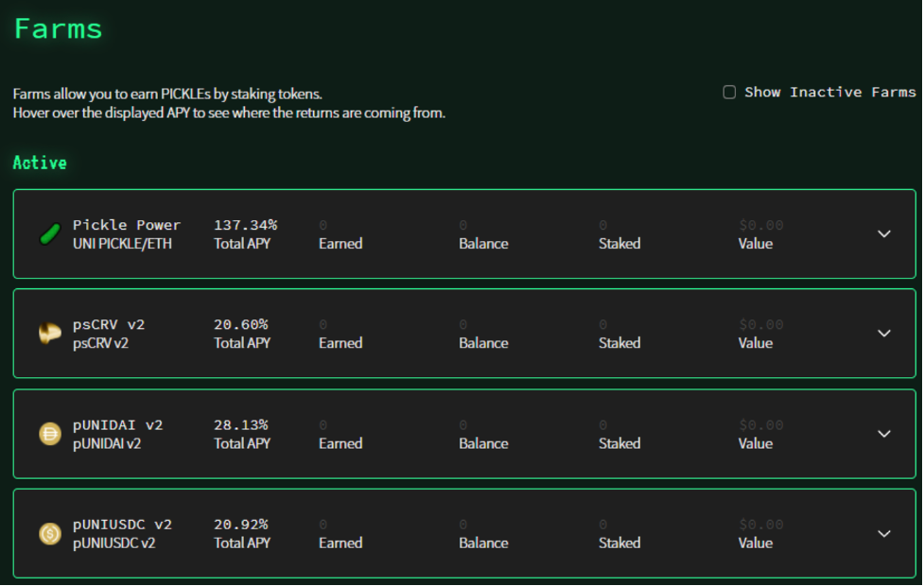Image resolution: width=924 pixels, height=586 pixels.
Task: Click the 137.34% Total APY value
Action: coord(245,225)
